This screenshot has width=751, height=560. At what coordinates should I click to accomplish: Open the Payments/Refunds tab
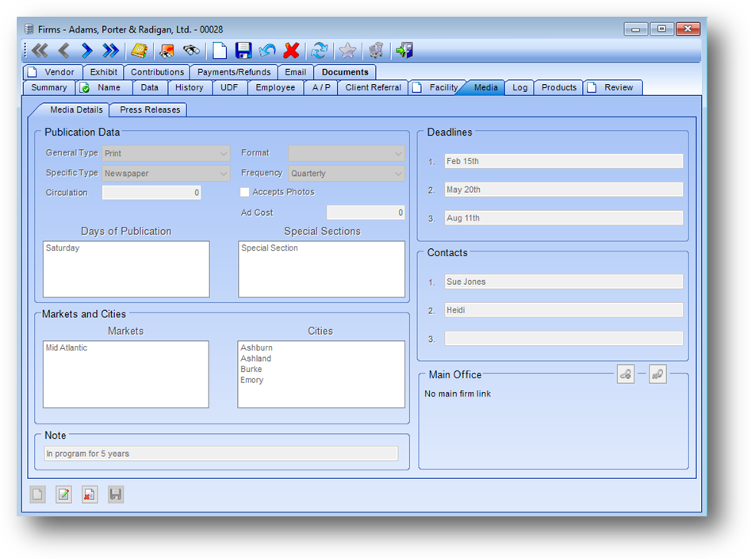click(x=234, y=72)
